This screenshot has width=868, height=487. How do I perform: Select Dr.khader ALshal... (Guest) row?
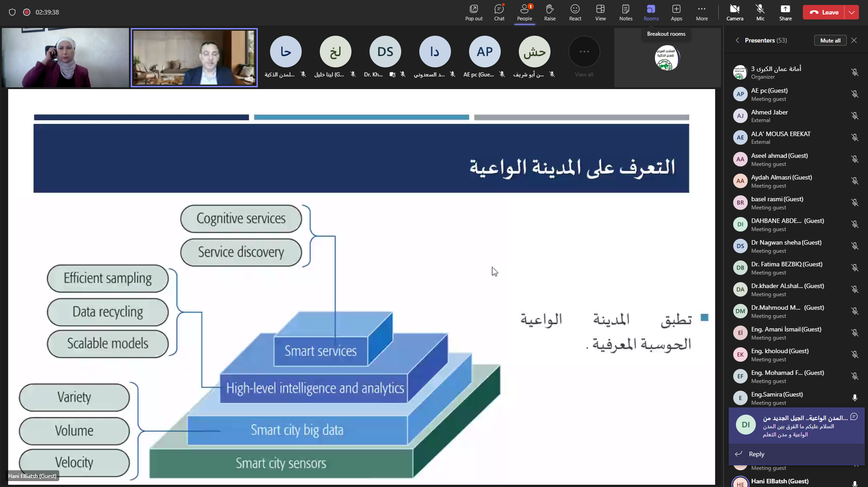point(796,289)
